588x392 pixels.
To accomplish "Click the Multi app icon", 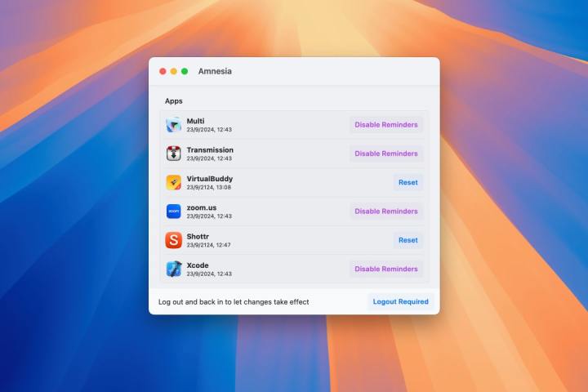I will click(174, 125).
